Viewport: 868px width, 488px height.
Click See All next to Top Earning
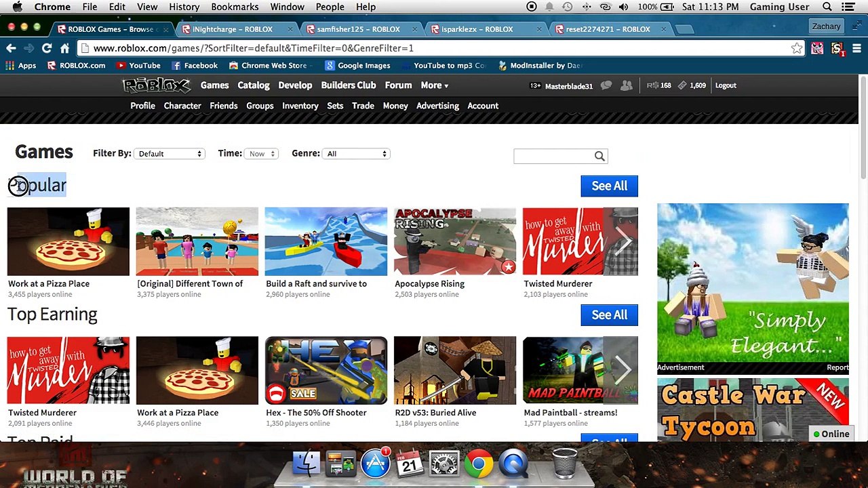[609, 314]
